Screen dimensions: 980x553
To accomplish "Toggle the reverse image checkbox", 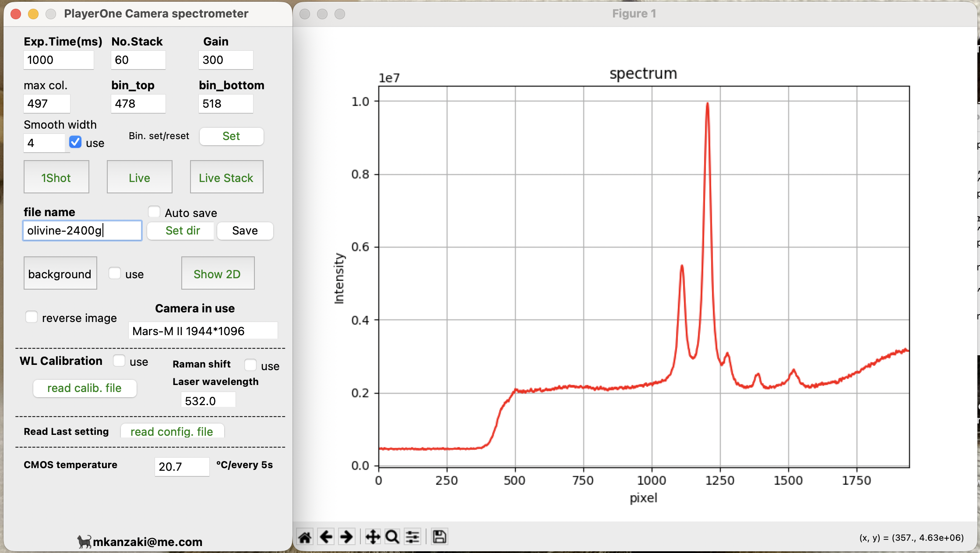I will [x=32, y=317].
